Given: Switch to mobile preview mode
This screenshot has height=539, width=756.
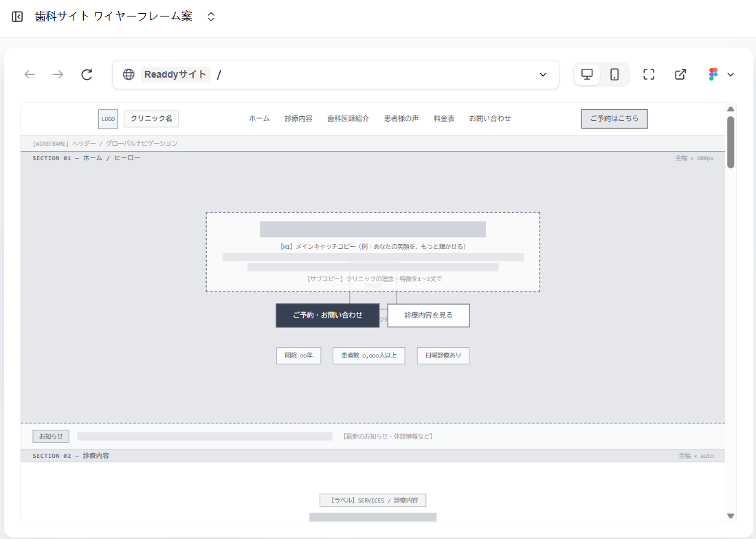Looking at the screenshot, I should point(615,75).
